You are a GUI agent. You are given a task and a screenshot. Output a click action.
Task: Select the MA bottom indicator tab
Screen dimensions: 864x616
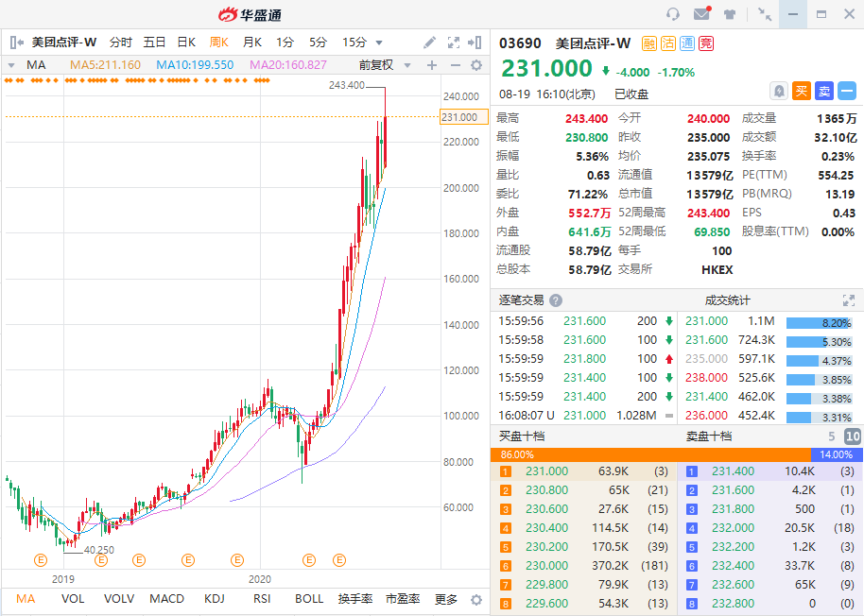(26, 599)
